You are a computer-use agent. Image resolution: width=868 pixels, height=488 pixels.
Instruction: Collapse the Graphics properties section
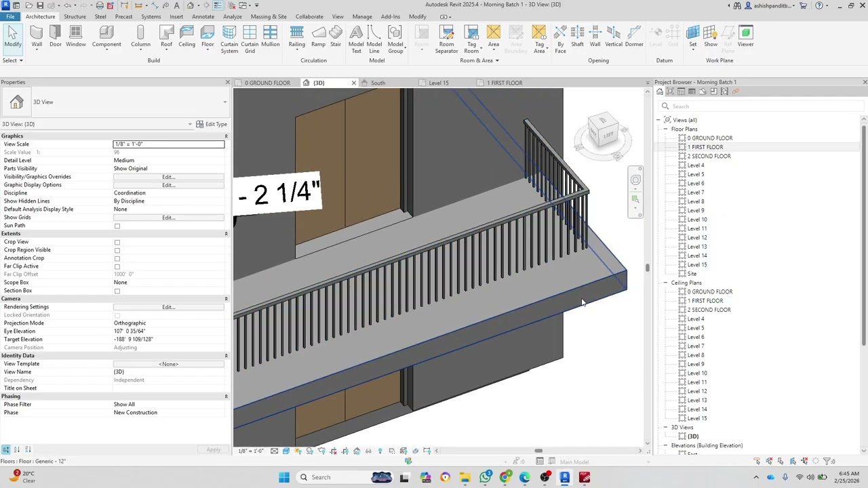[x=226, y=136]
